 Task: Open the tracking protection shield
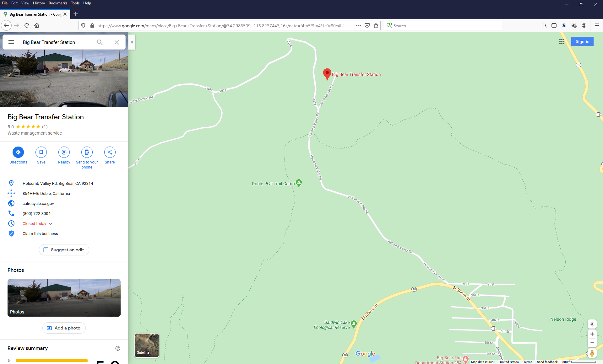click(83, 25)
